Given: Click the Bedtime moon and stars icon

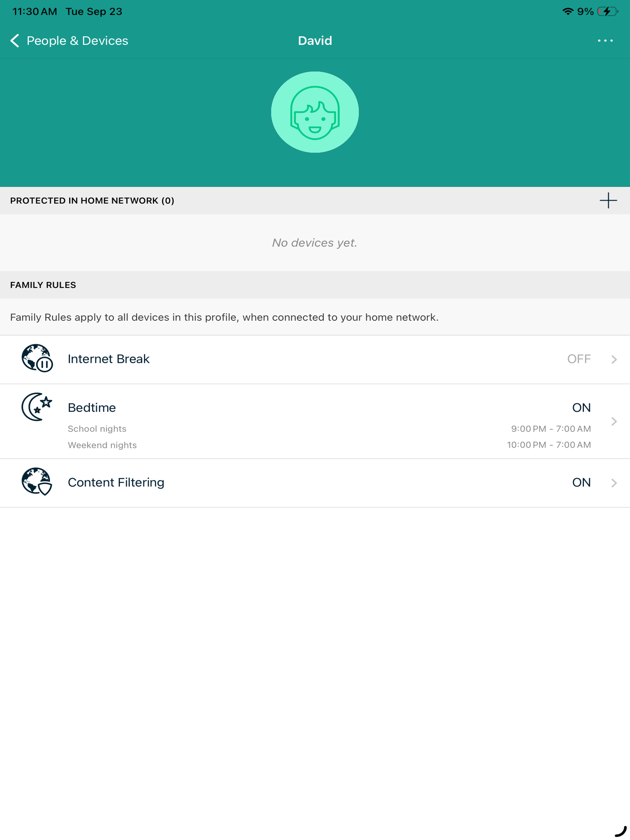Looking at the screenshot, I should 37,407.
